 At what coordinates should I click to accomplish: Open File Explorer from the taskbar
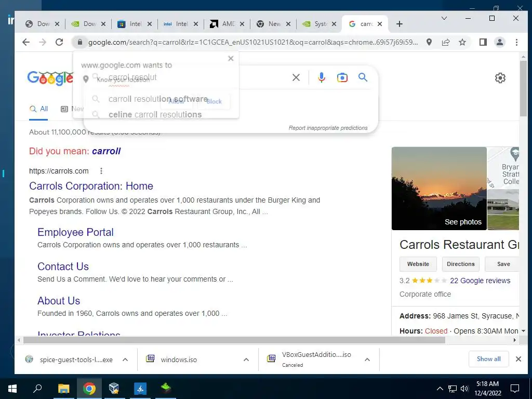coord(63,389)
